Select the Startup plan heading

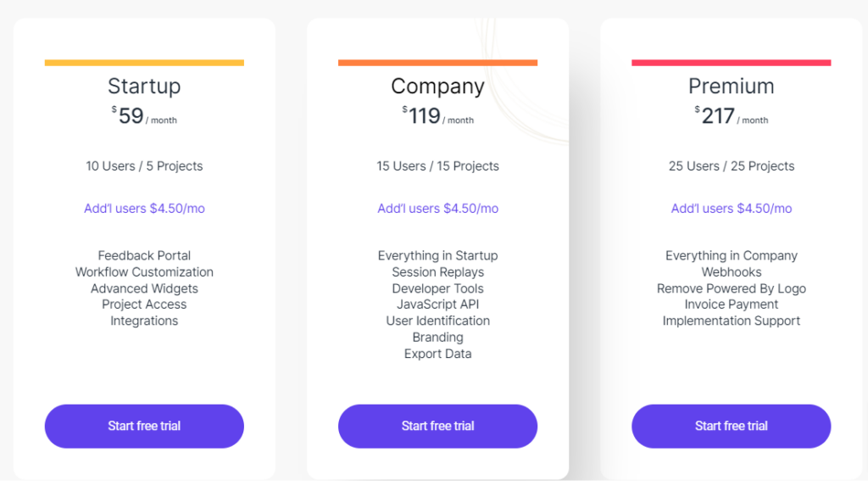[x=144, y=87]
